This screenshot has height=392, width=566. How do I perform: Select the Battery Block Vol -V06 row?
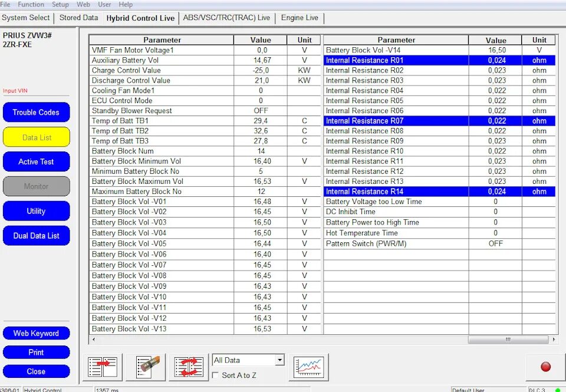click(205, 255)
